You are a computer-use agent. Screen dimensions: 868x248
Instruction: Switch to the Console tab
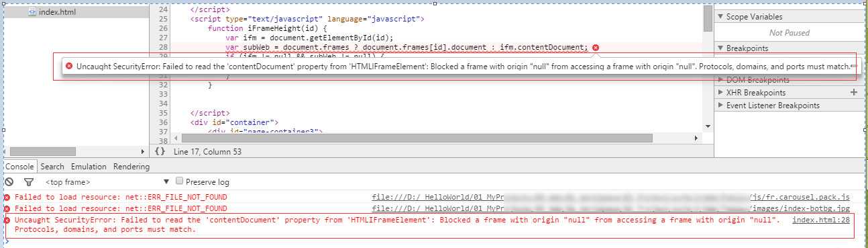point(19,167)
